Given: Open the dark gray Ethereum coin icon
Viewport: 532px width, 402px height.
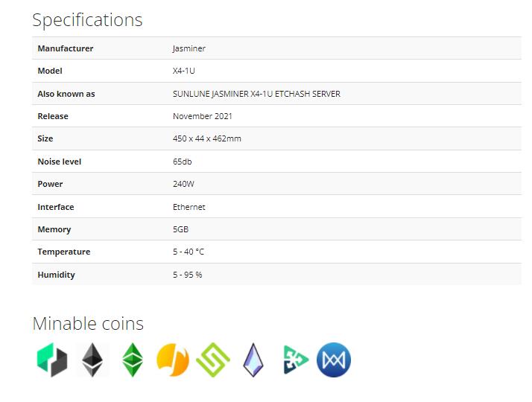Looking at the screenshot, I should [x=92, y=360].
